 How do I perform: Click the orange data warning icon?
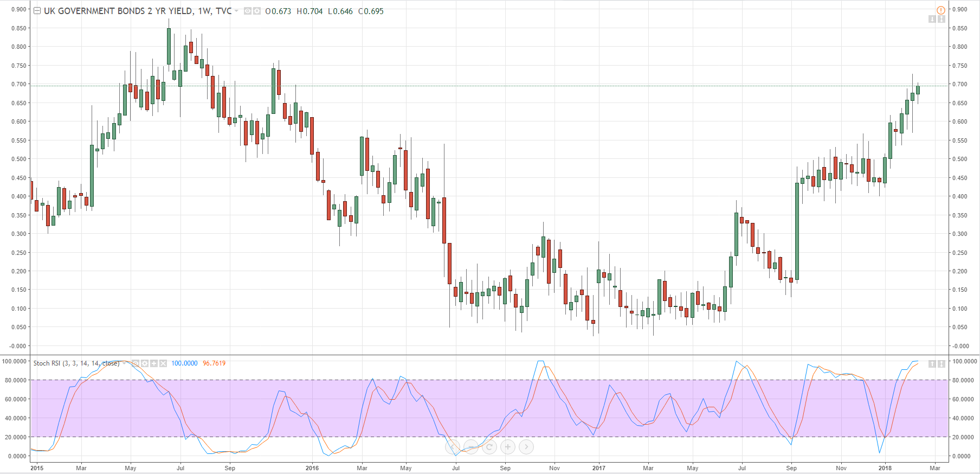coord(941,10)
